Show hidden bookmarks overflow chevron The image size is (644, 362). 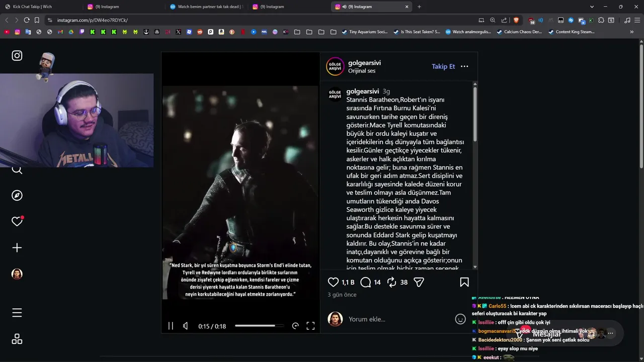632,32
